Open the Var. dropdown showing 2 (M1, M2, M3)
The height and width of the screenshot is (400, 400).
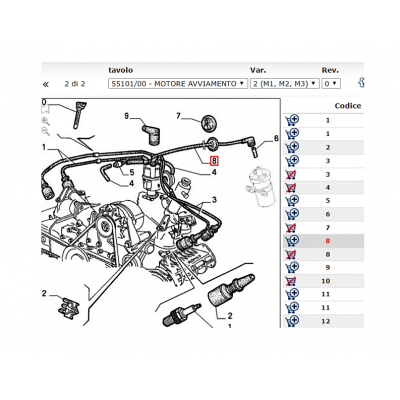pos(285,84)
